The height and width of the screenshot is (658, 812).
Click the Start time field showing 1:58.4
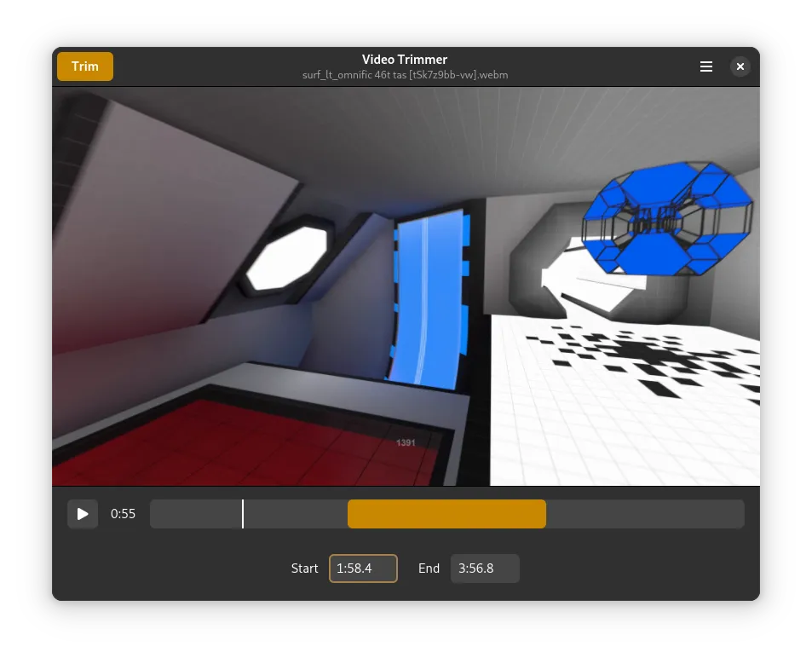coord(363,569)
